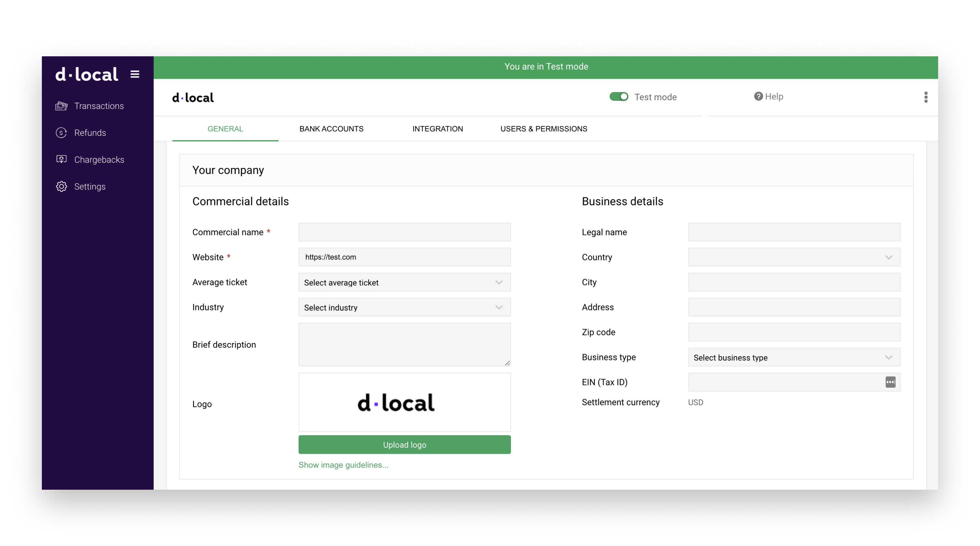
Task: Click the Business details heading
Action: [x=622, y=201]
